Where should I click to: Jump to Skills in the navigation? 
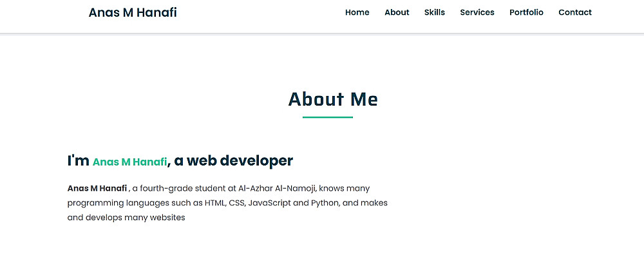(435, 12)
